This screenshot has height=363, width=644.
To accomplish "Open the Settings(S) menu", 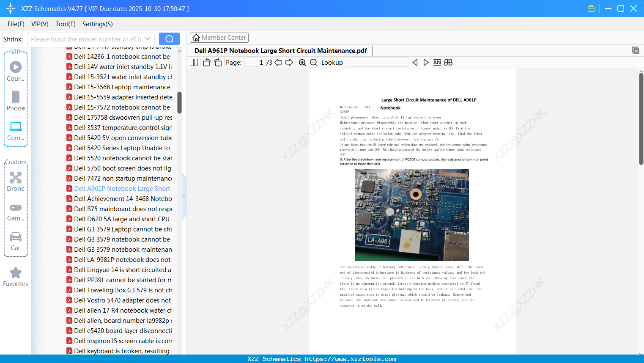I will pos(98,24).
